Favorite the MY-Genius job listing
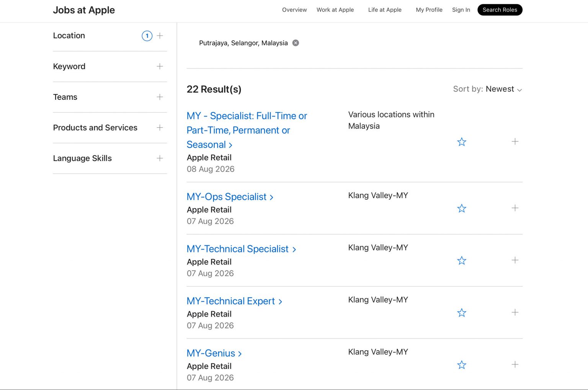Screen dimensions: 588x390 pos(462,365)
